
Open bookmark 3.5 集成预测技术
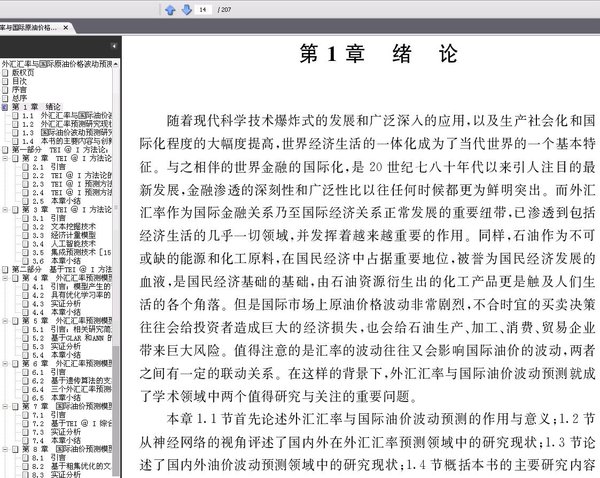72,252
